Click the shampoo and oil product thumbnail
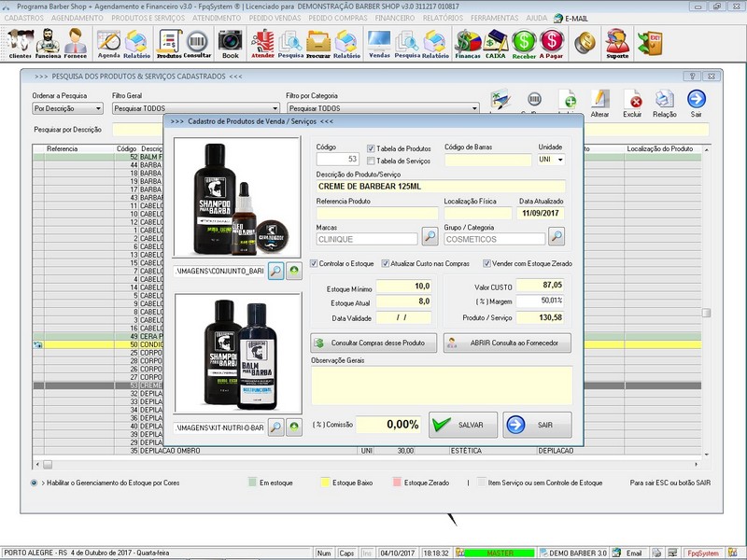The width and height of the screenshot is (747, 560). (x=237, y=197)
